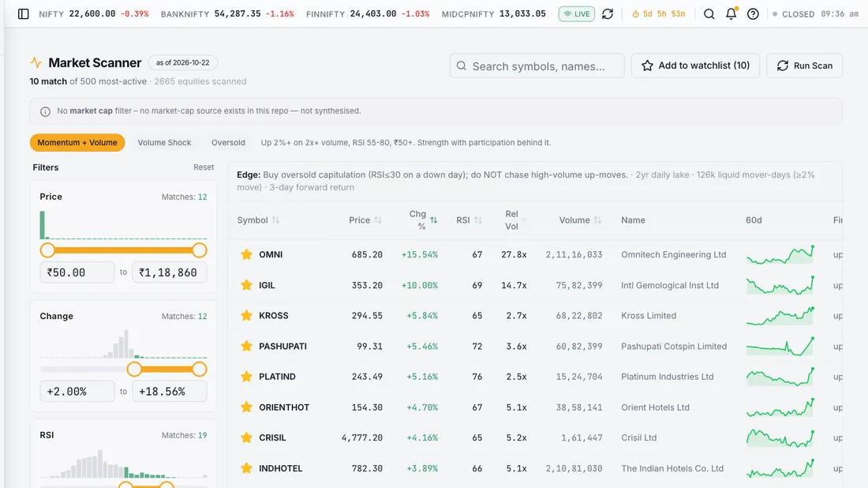Click the CLOSED market status indicator
Image resolution: width=868 pixels, height=488 pixels.
tap(793, 14)
